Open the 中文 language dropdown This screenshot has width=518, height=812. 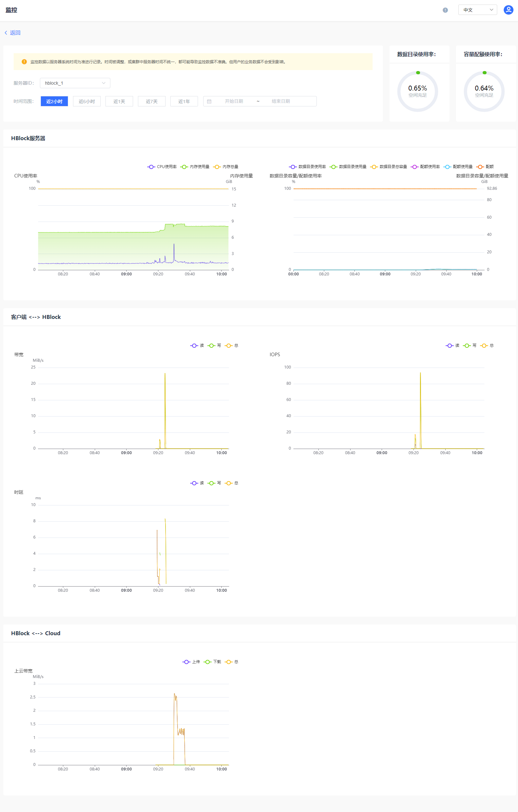[477, 10]
